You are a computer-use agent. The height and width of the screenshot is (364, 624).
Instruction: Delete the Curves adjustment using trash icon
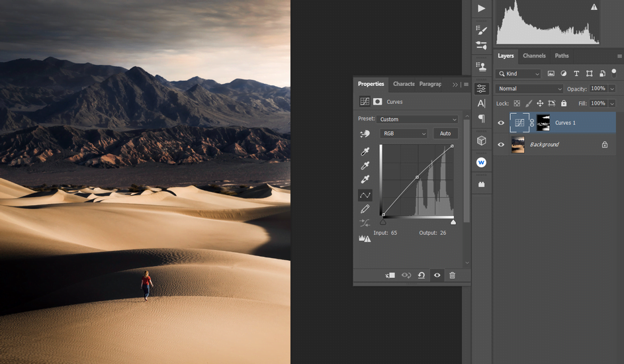click(452, 275)
